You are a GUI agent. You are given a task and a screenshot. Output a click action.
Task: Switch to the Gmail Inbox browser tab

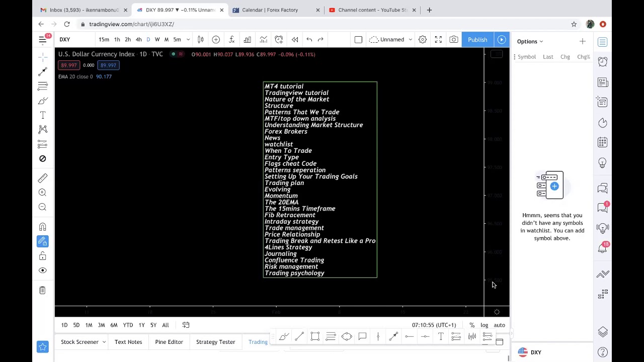click(x=84, y=10)
